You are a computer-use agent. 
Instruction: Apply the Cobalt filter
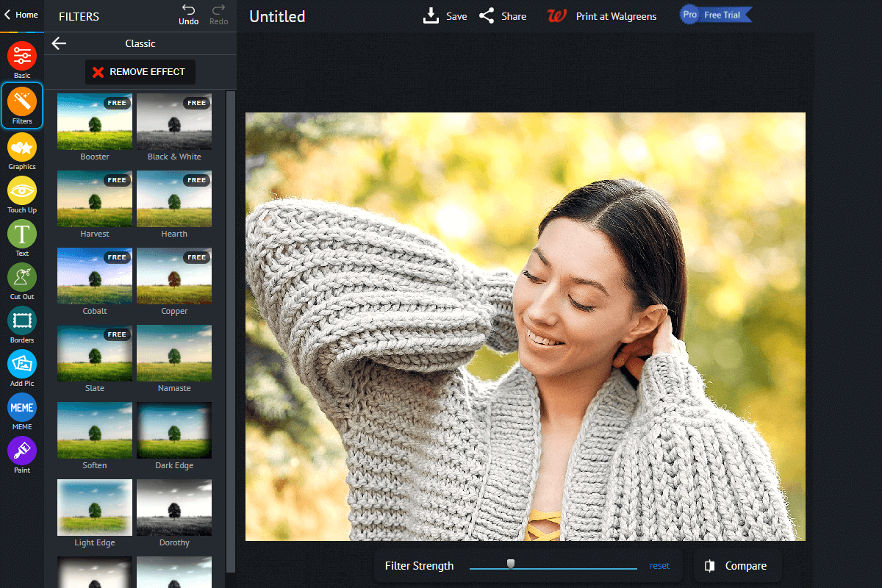tap(94, 276)
